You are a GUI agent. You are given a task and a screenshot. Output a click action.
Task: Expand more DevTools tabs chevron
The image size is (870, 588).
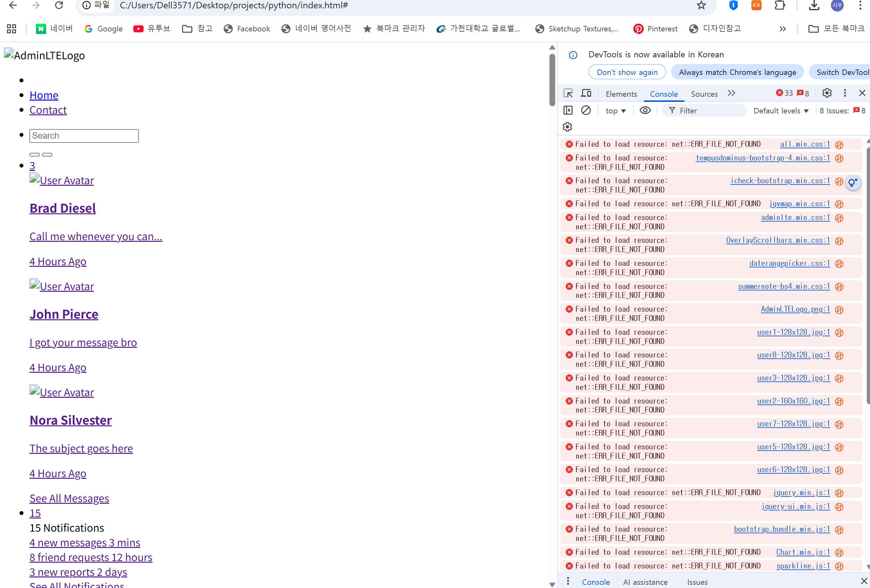731,93
